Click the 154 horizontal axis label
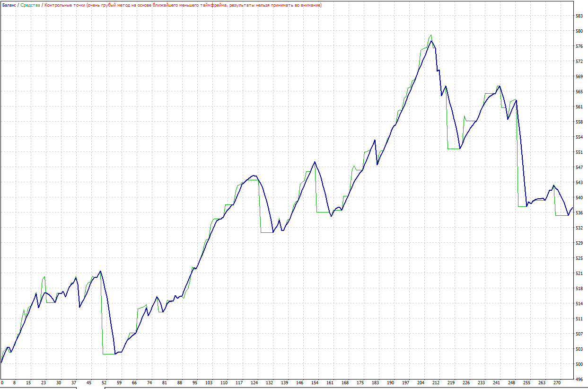This screenshot has width=588, height=389. point(315,383)
